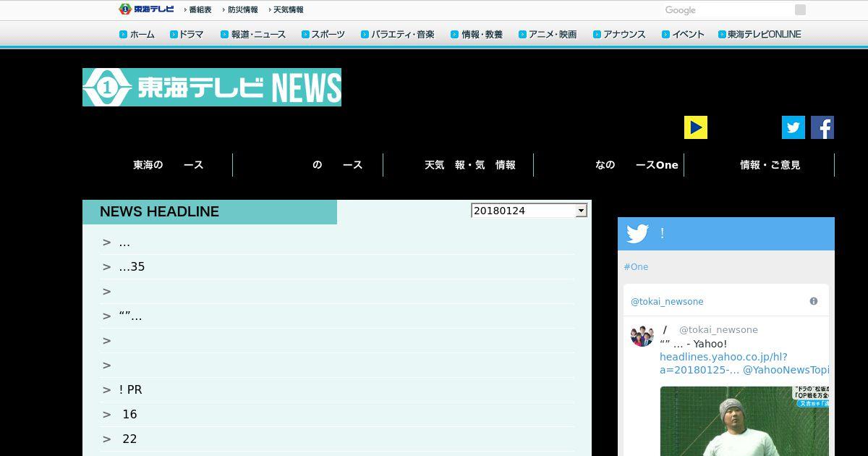Click the Tokai TV logo in top bar
This screenshot has height=456, width=868.
click(x=146, y=9)
